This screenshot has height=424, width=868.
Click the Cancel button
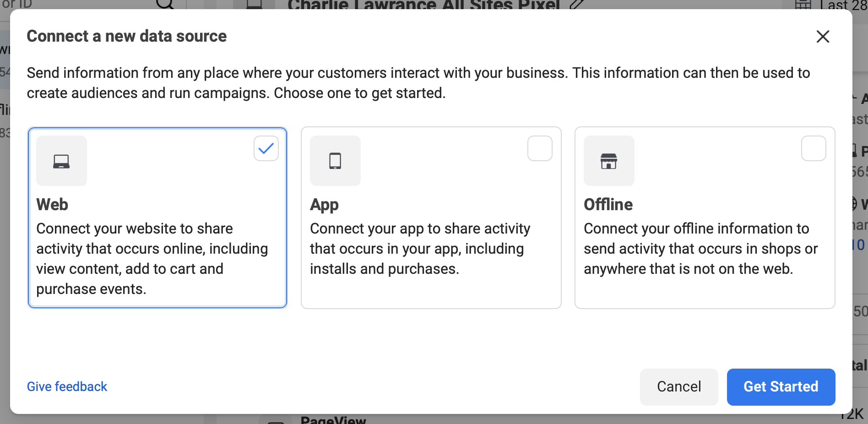tap(678, 387)
